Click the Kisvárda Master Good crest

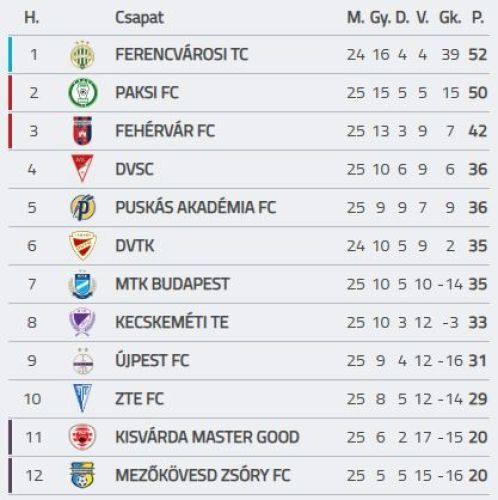click(82, 437)
